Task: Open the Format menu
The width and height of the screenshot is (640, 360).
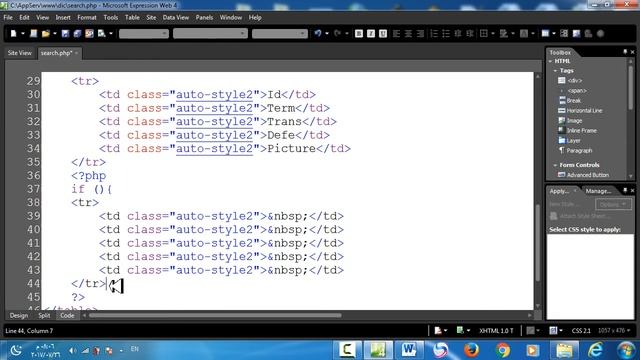Action: point(87,18)
